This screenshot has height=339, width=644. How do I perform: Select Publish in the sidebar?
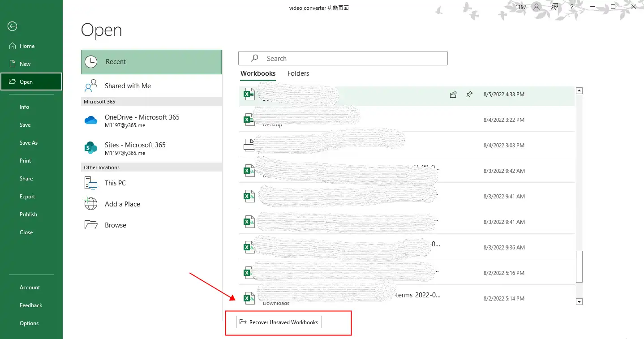(x=31, y=215)
